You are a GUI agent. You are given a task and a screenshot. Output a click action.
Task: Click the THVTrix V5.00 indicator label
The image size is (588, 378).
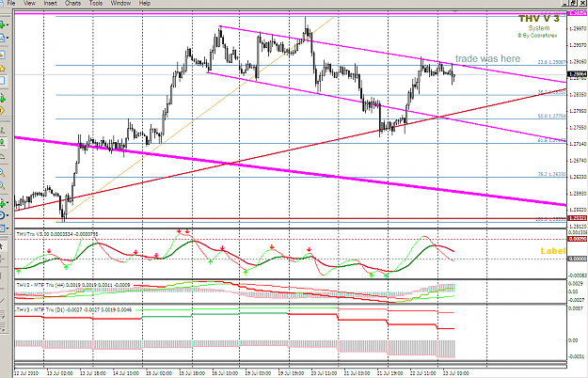tap(57, 234)
